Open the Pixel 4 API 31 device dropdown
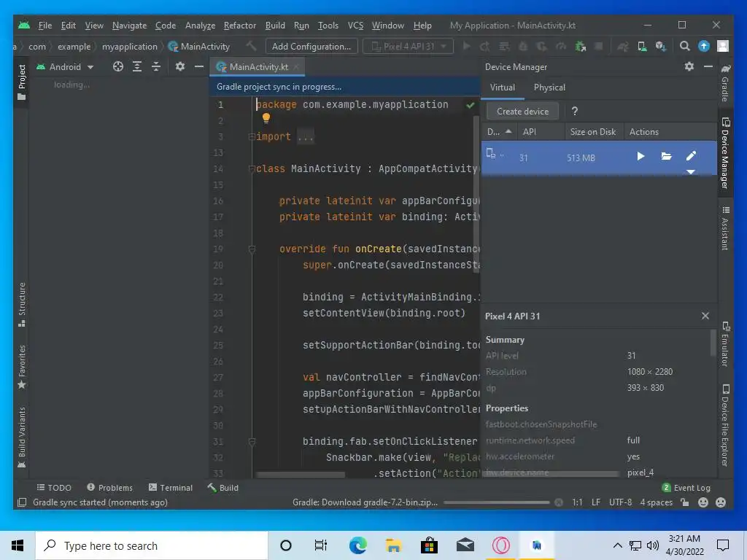Screen dimensions: 747x560 point(409,46)
